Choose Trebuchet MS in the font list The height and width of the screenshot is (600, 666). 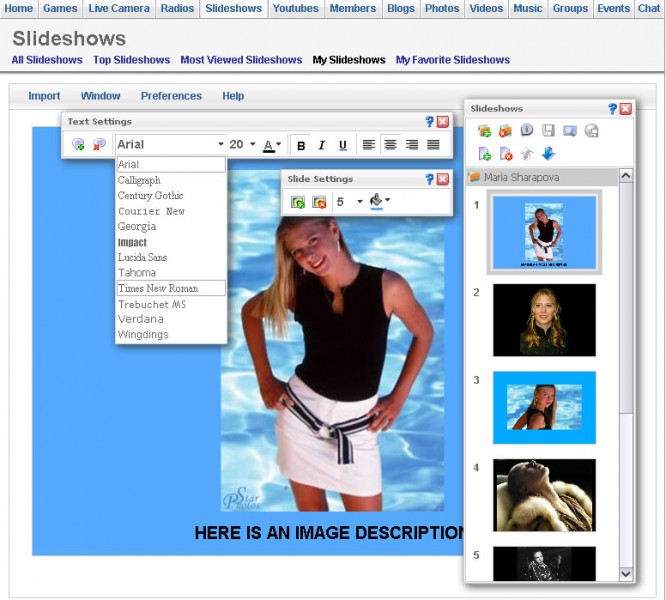[x=171, y=304]
